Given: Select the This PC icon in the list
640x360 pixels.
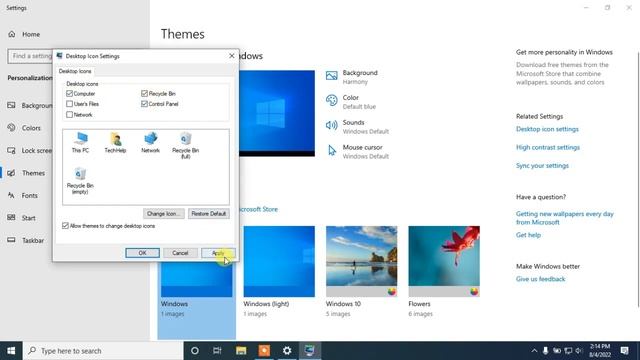Looking at the screenshot, I should tap(80, 142).
